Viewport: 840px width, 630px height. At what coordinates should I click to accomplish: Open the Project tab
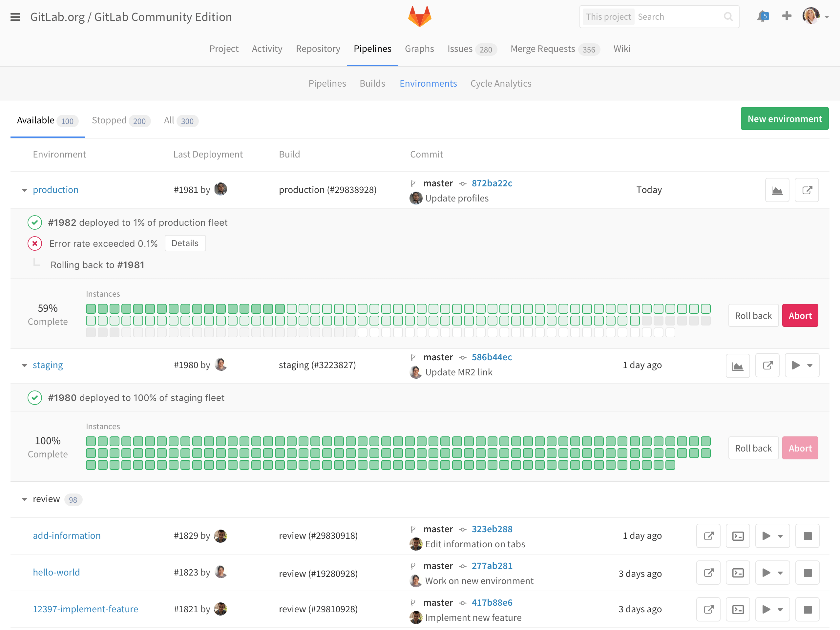click(224, 49)
